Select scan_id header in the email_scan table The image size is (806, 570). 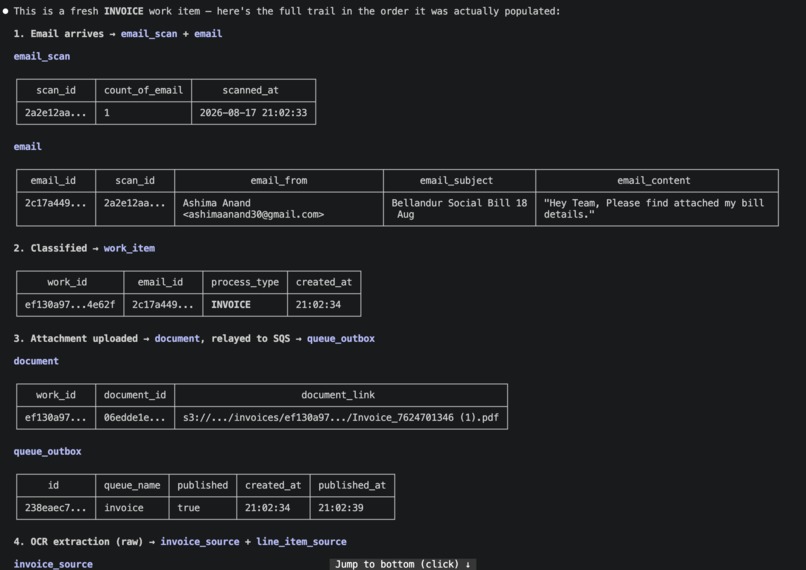coord(56,90)
